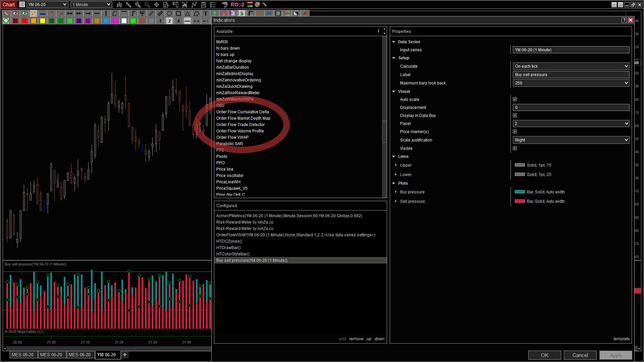
Task: Set line width to 4
Action: click(x=179, y=21)
